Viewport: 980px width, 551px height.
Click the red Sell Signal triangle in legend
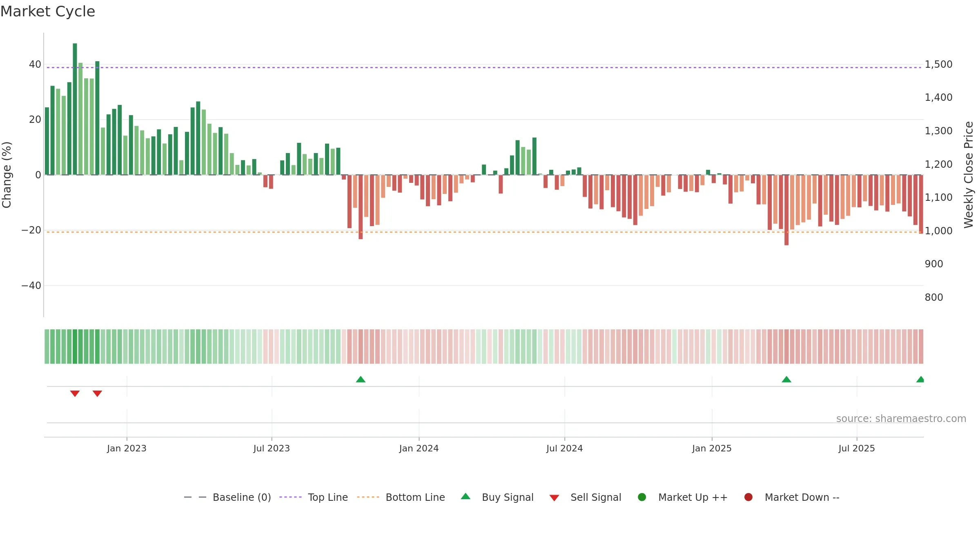click(x=554, y=498)
